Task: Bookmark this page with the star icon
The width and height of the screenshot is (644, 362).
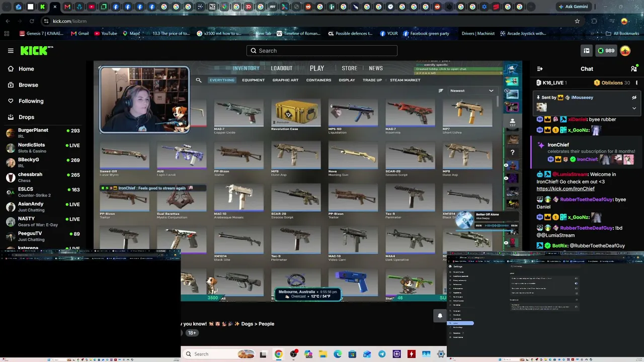Action: 577,21
